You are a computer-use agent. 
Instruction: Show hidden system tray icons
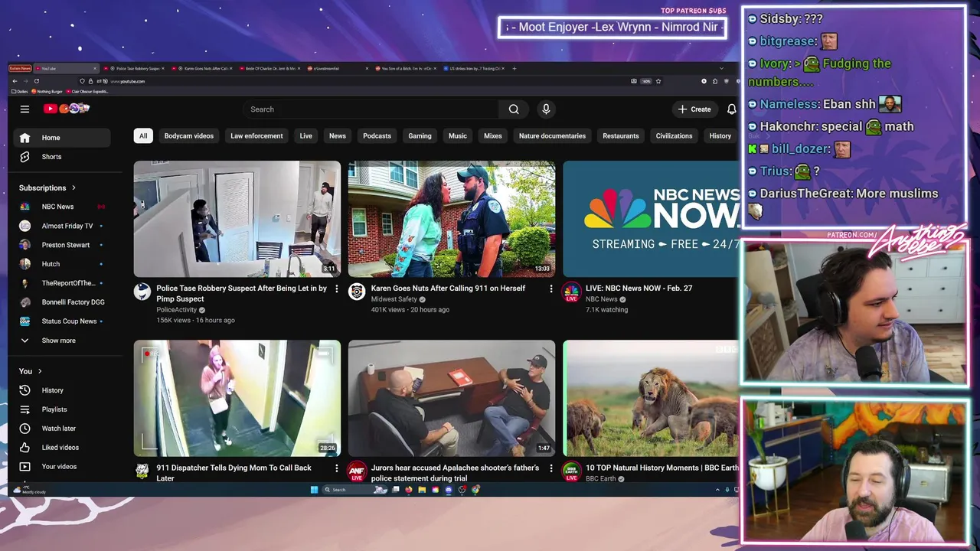tap(717, 490)
